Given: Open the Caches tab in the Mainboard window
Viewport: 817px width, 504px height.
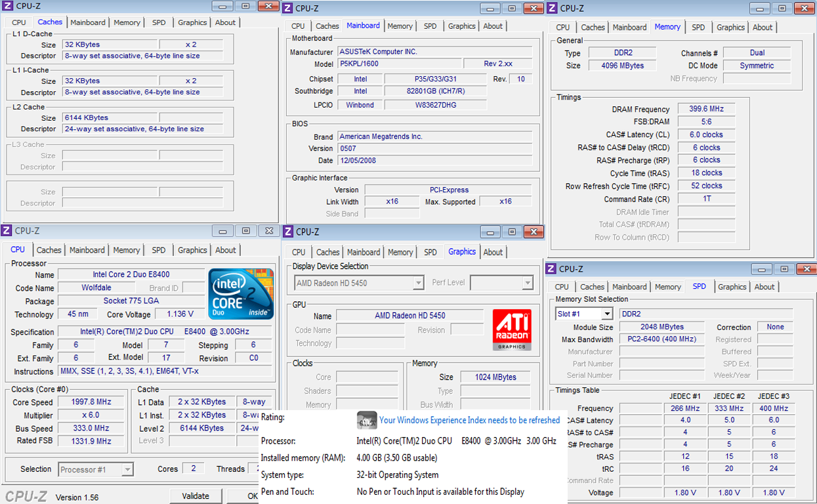Looking at the screenshot, I should click(x=327, y=26).
